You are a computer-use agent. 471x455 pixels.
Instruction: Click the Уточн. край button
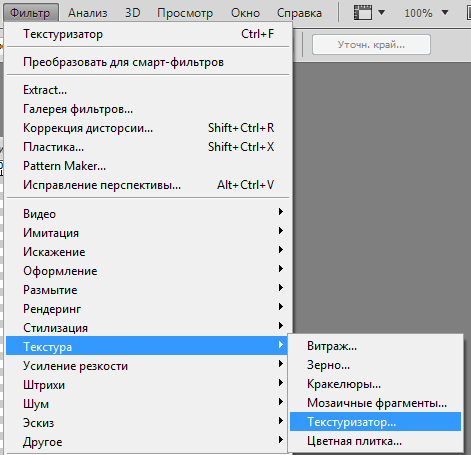371,44
